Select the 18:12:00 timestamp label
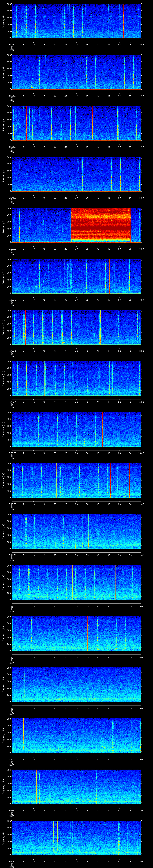The image size is (153, 868). pyautogui.click(x=12, y=606)
